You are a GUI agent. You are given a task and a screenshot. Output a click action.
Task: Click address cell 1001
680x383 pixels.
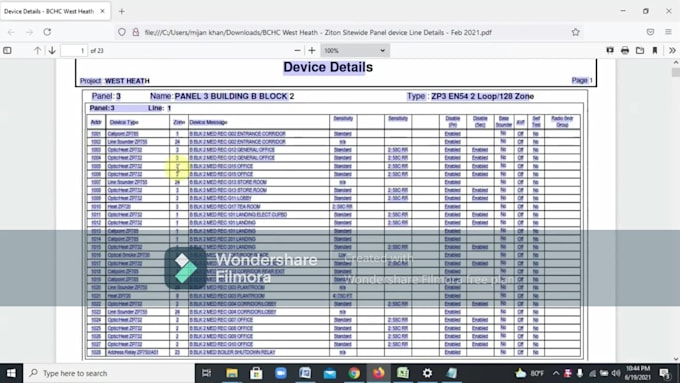96,134
